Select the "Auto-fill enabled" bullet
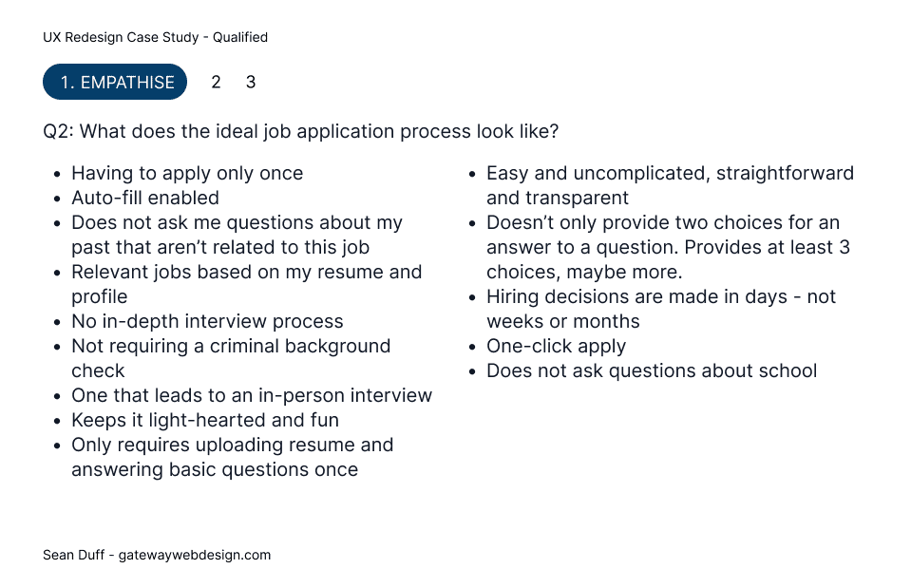911x588 pixels. point(145,199)
